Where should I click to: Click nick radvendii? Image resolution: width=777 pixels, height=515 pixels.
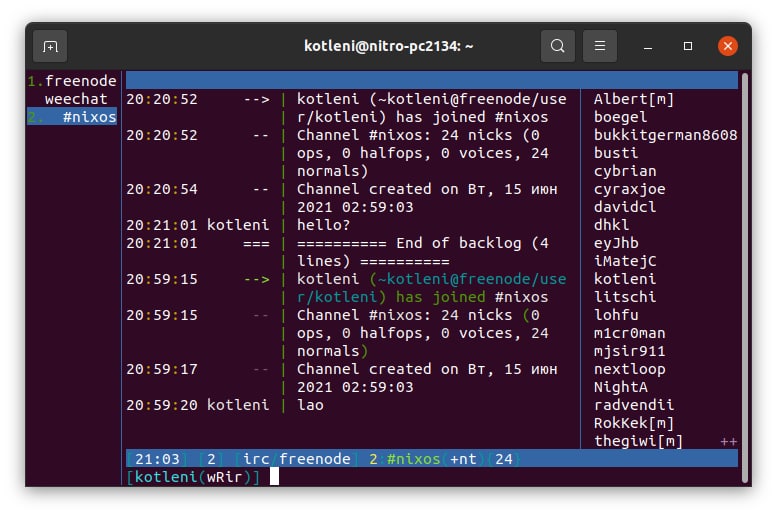634,405
